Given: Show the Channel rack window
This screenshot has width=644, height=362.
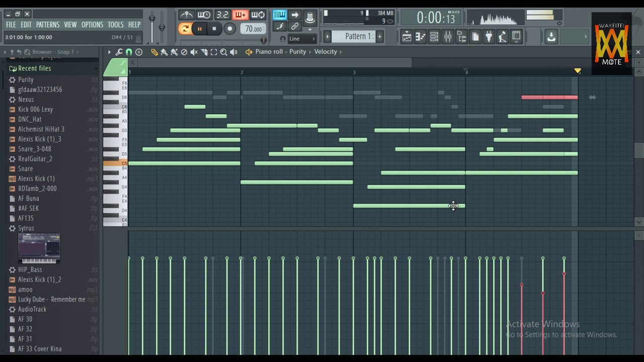Looking at the screenshot, I should pos(434,37).
